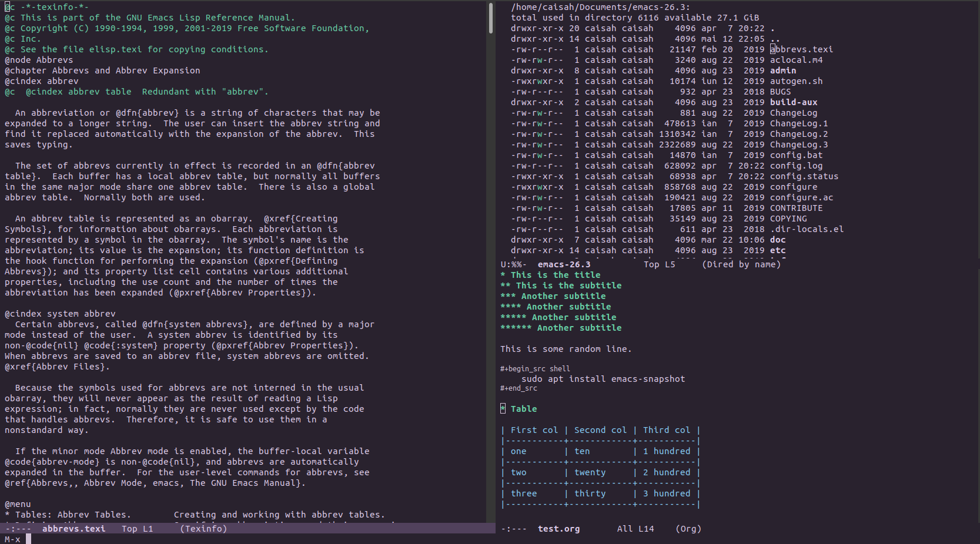Click the test.org buffer name in mode line
Screen dimensions: 980x544
click(x=558, y=529)
